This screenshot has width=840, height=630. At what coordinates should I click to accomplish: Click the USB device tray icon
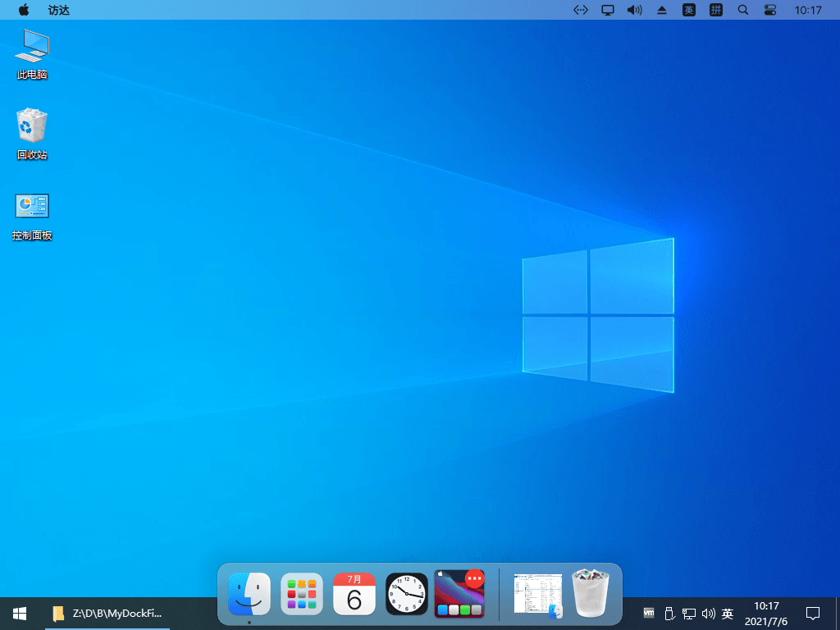(669, 613)
